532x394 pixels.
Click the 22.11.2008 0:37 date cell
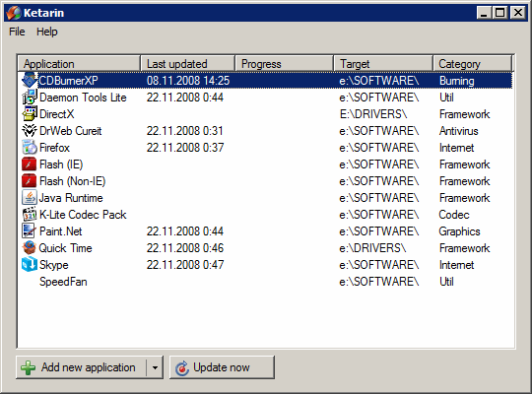coord(185,148)
